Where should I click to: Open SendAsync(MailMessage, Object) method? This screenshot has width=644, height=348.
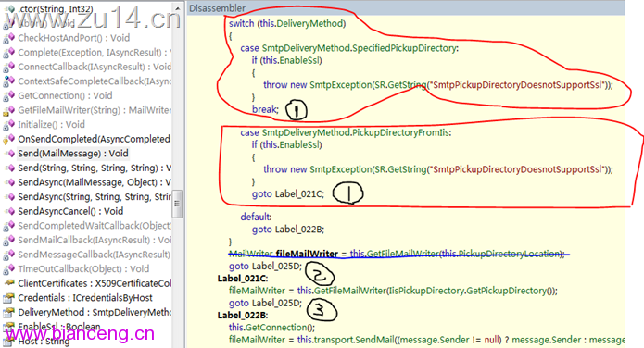(95, 182)
